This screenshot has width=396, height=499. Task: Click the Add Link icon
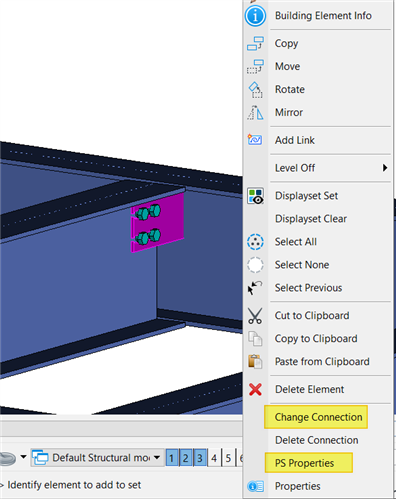pyautogui.click(x=255, y=140)
